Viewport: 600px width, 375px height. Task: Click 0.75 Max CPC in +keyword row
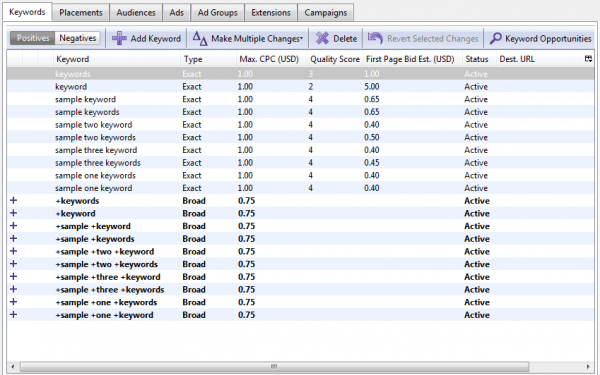[246, 213]
